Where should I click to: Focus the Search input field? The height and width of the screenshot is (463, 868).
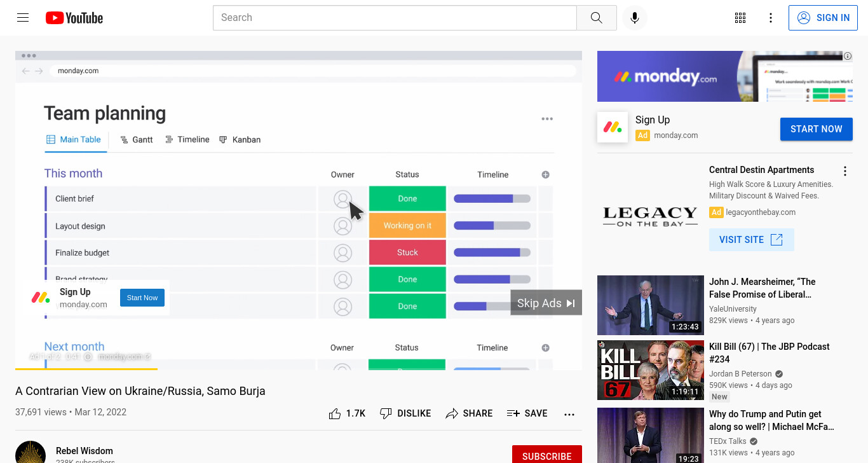pos(395,18)
